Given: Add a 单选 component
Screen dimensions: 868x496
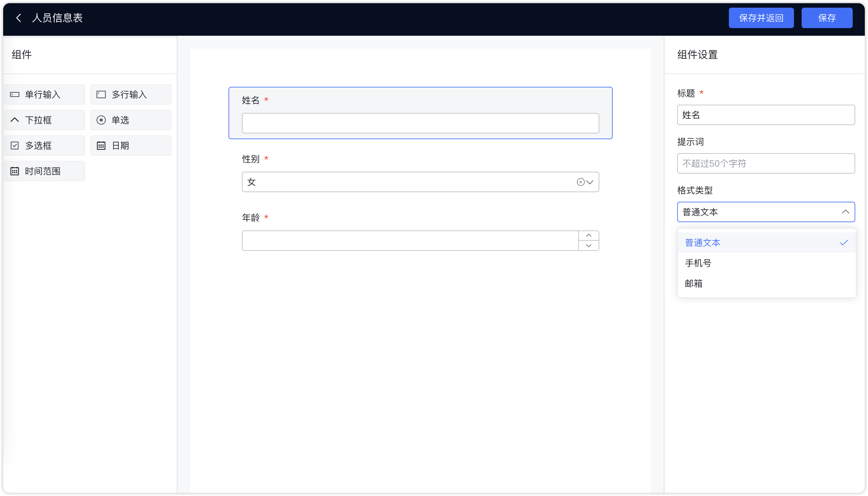Looking at the screenshot, I should tap(131, 120).
